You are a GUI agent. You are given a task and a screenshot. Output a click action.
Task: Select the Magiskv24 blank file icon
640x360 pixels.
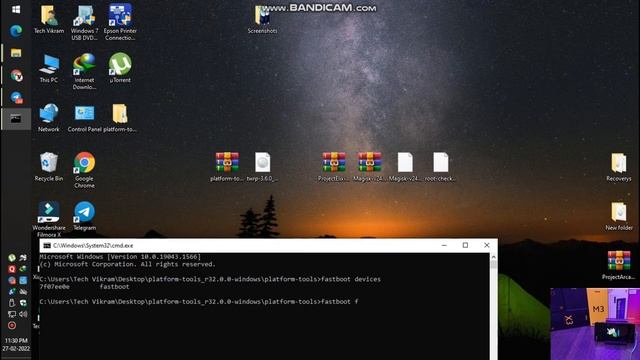(405, 167)
